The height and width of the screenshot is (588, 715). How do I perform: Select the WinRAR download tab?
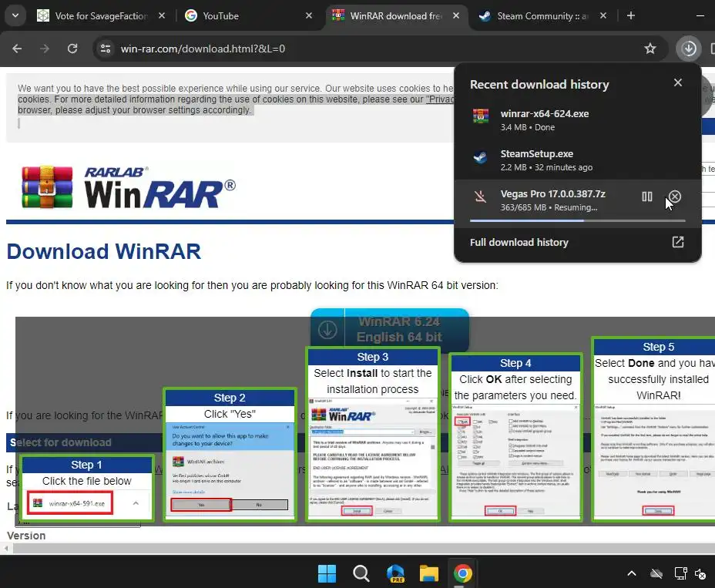coord(396,16)
